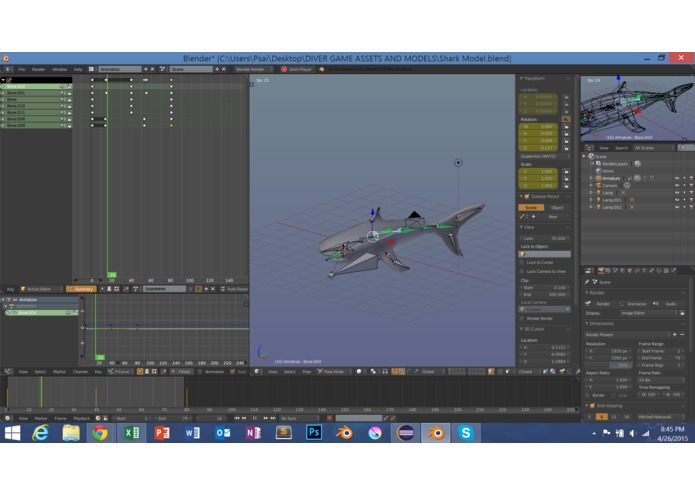The image size is (695, 494).
Task: Click the Grease Pencil Object button
Action: point(557,207)
